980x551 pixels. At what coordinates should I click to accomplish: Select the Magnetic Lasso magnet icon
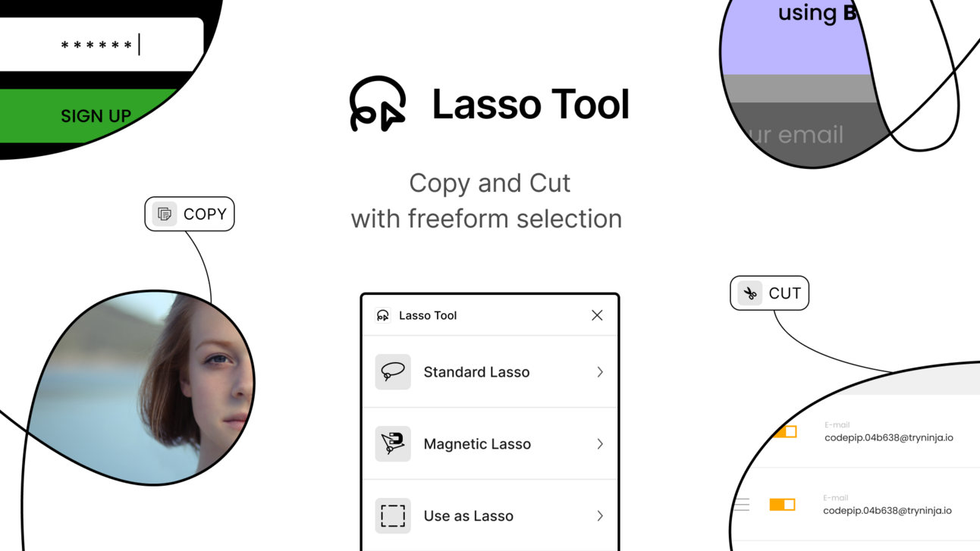[393, 443]
